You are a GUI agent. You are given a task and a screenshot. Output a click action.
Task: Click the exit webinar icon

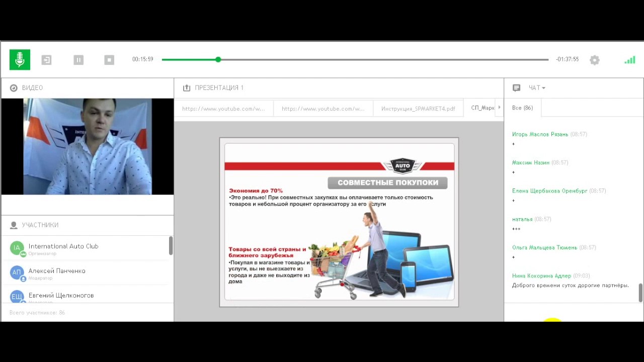coord(46,60)
